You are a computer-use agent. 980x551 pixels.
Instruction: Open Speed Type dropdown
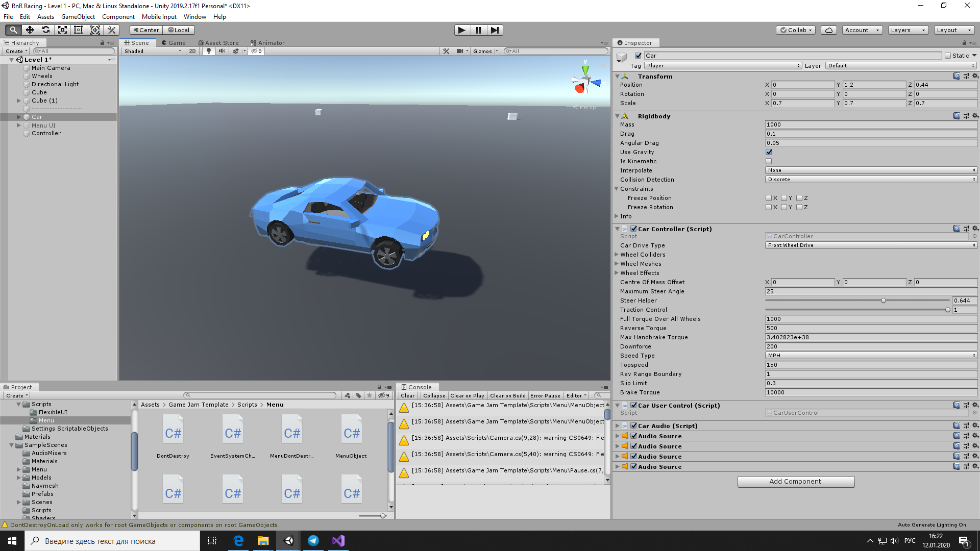tap(871, 356)
